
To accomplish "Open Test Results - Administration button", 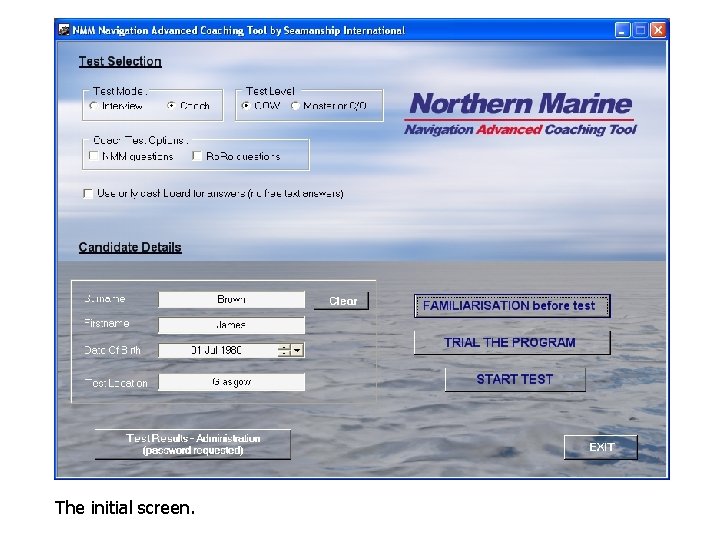I will [193, 444].
